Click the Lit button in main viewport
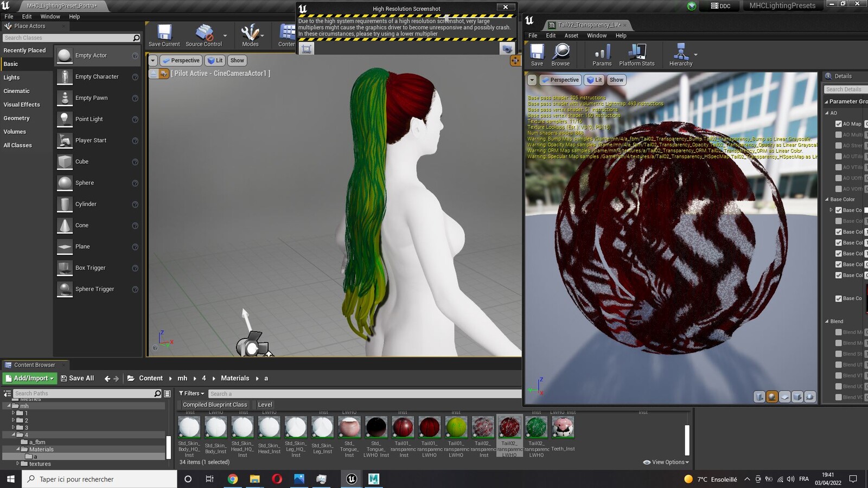The image size is (868, 488). [x=215, y=61]
